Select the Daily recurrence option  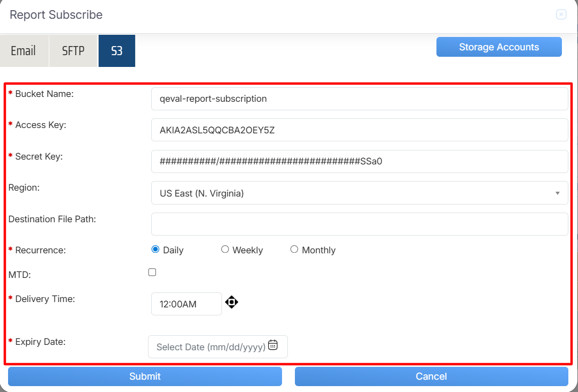[x=155, y=250]
